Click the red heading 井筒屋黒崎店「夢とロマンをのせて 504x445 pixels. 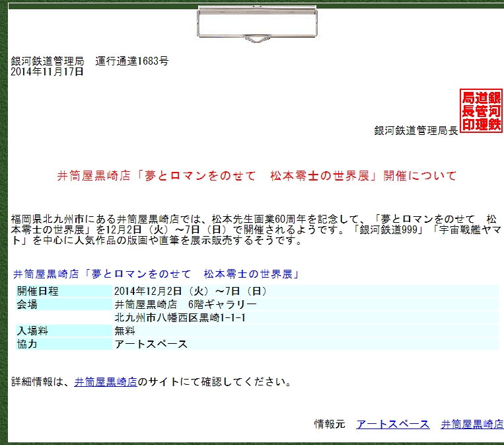[x=257, y=176]
